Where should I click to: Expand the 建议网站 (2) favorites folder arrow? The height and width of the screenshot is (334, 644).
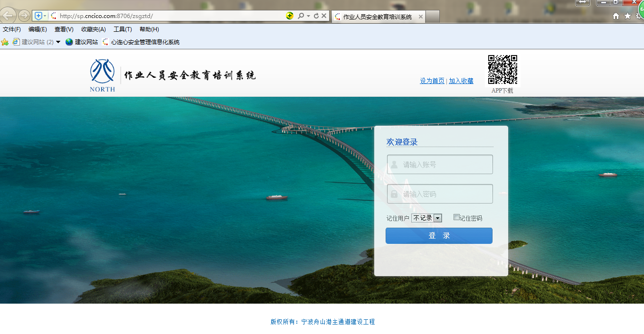pyautogui.click(x=58, y=42)
